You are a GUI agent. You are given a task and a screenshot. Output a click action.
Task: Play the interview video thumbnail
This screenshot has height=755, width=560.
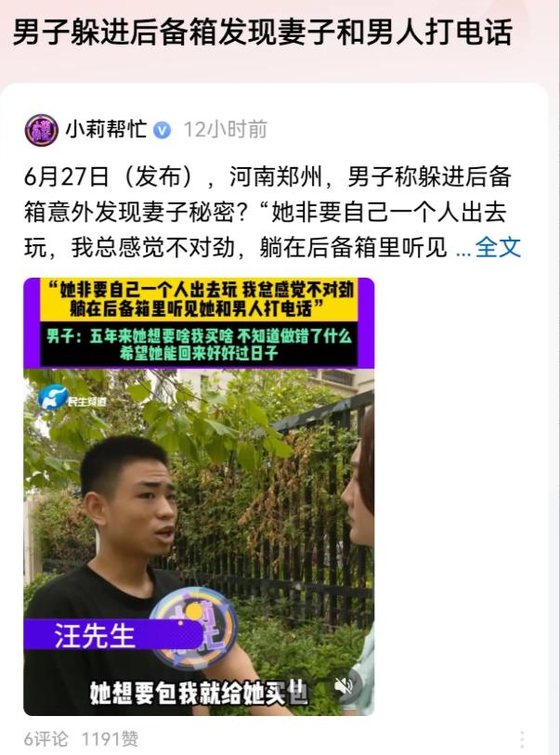(199, 497)
